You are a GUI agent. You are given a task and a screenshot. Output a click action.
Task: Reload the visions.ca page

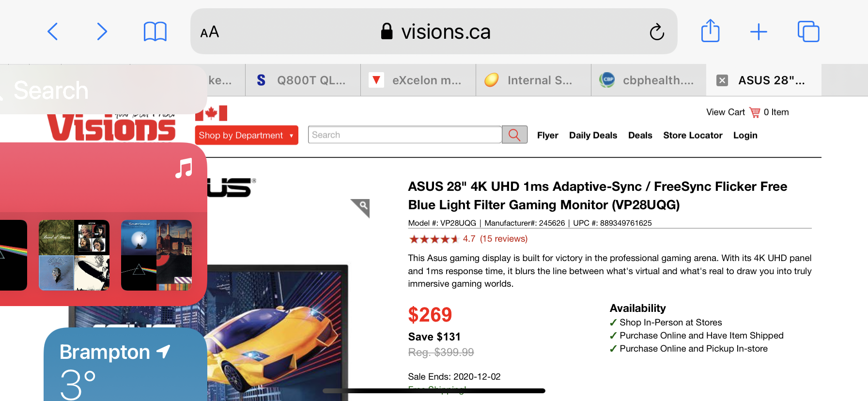click(656, 32)
